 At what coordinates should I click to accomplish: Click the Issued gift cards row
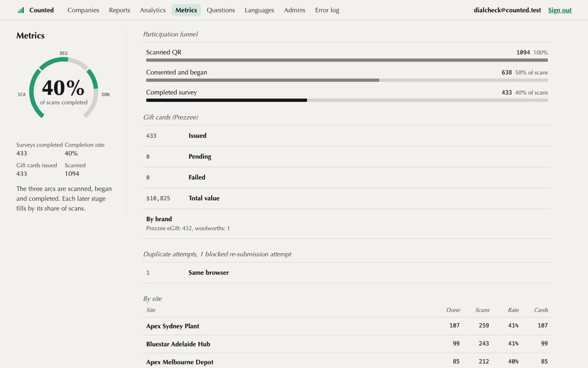pos(347,136)
